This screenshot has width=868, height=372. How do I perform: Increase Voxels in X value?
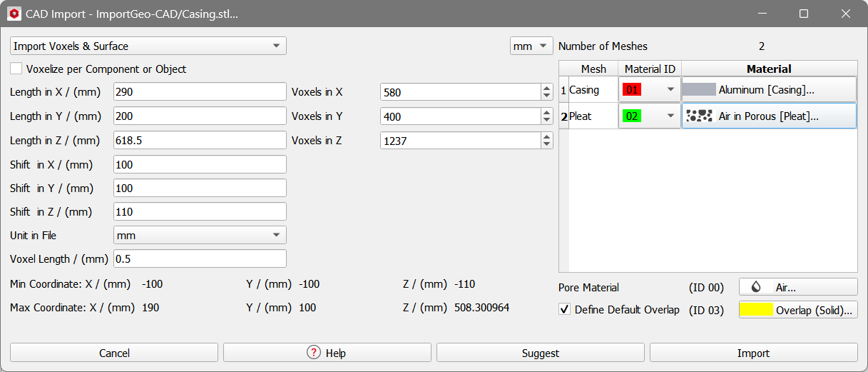(x=547, y=88)
